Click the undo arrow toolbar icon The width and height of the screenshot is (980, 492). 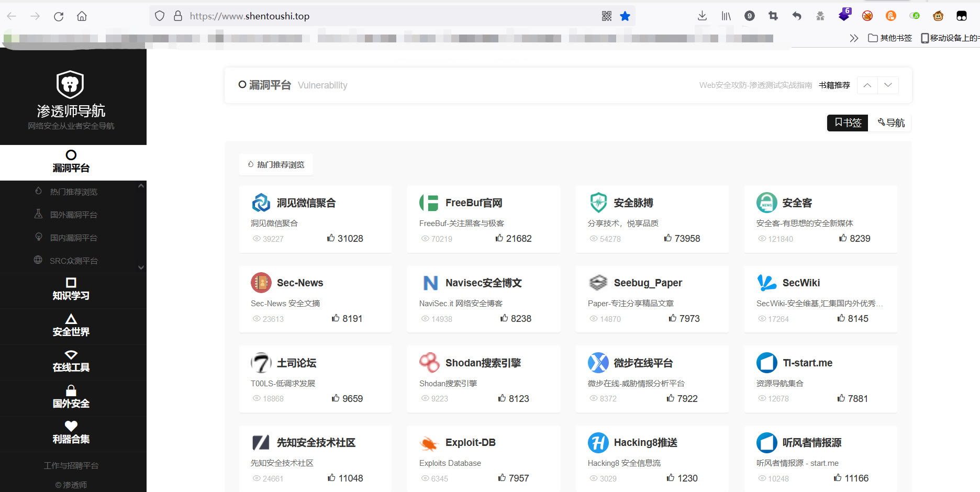tap(797, 16)
